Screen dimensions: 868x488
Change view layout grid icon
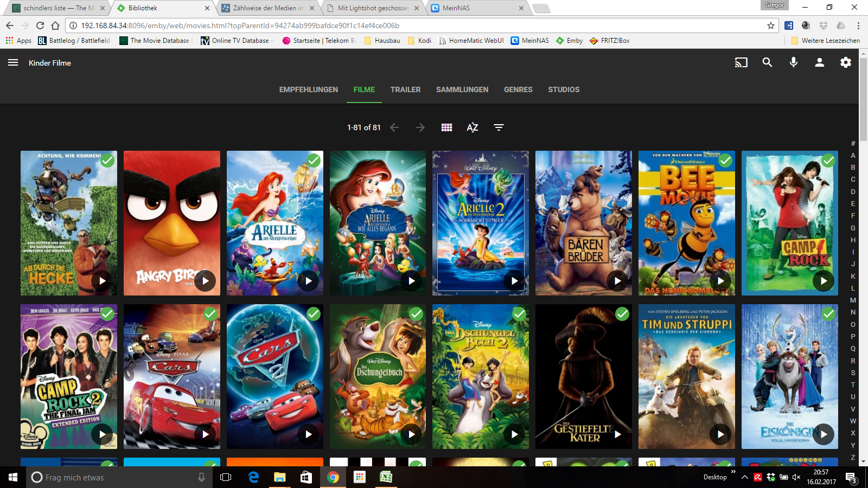click(446, 127)
